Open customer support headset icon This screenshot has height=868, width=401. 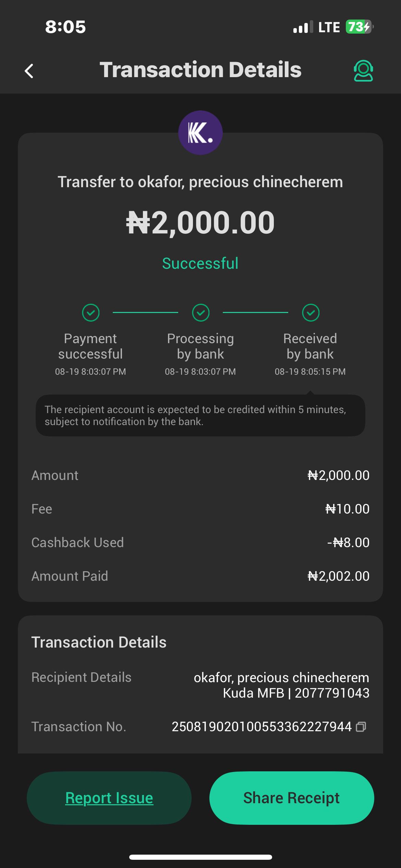click(363, 71)
